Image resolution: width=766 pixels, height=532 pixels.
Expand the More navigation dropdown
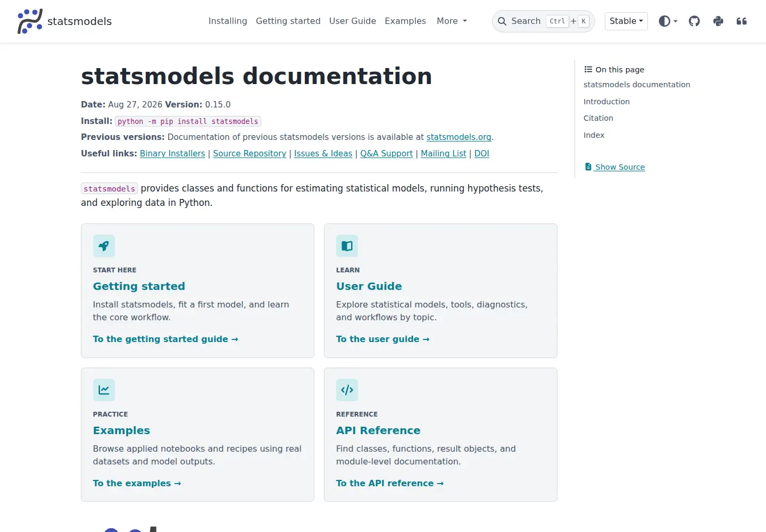click(452, 21)
